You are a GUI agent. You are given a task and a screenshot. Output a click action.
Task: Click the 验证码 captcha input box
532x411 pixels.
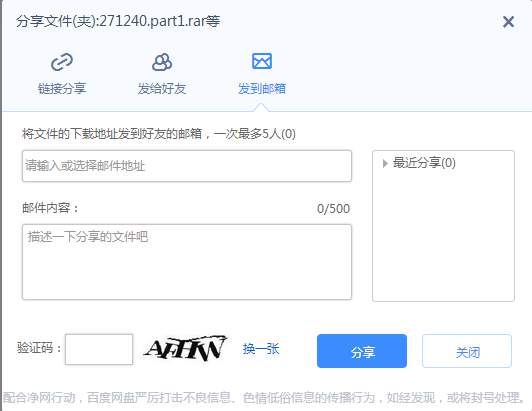[99, 350]
